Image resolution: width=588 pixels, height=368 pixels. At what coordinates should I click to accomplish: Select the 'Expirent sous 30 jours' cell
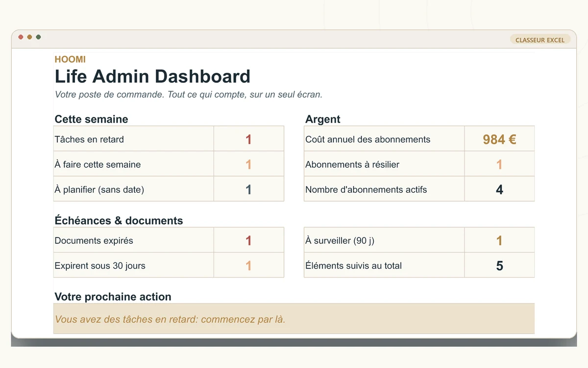tap(133, 265)
